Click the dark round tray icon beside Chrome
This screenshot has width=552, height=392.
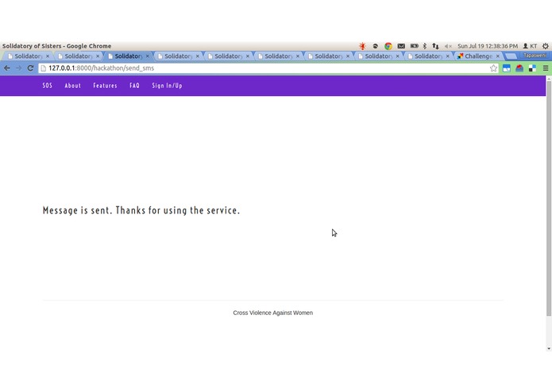[x=375, y=46]
